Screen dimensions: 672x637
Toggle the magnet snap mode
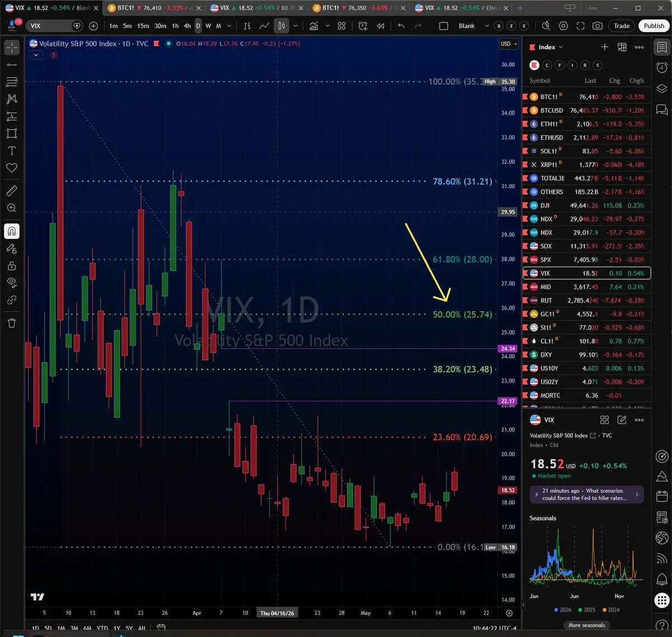pyautogui.click(x=12, y=231)
